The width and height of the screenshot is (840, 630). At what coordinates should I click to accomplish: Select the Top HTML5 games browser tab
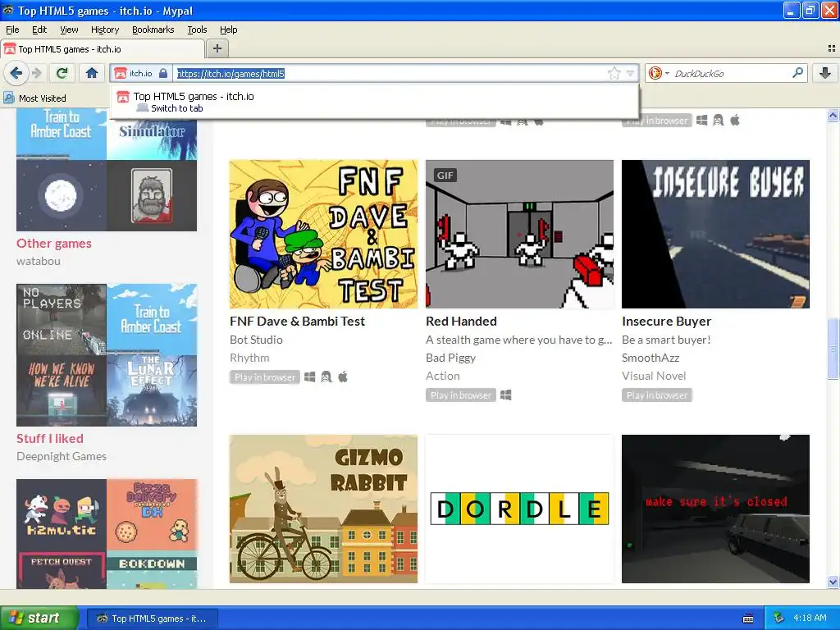[103, 49]
